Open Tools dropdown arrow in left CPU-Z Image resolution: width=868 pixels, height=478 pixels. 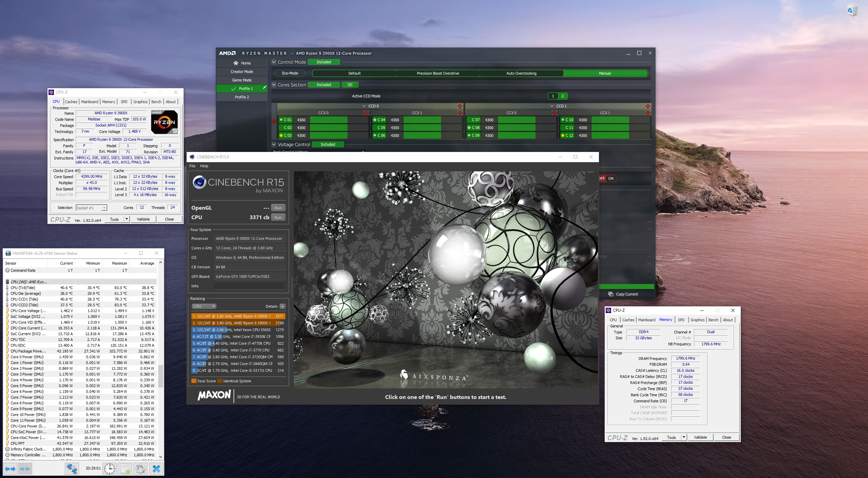127,219
